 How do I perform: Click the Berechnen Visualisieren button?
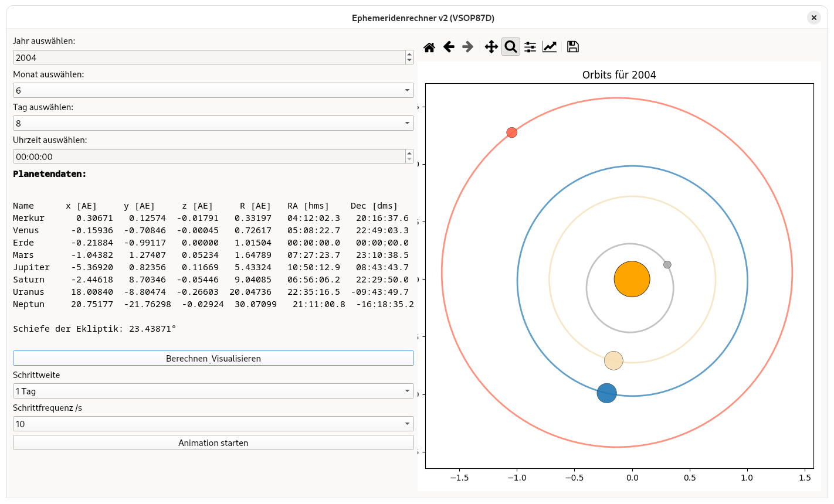click(213, 358)
